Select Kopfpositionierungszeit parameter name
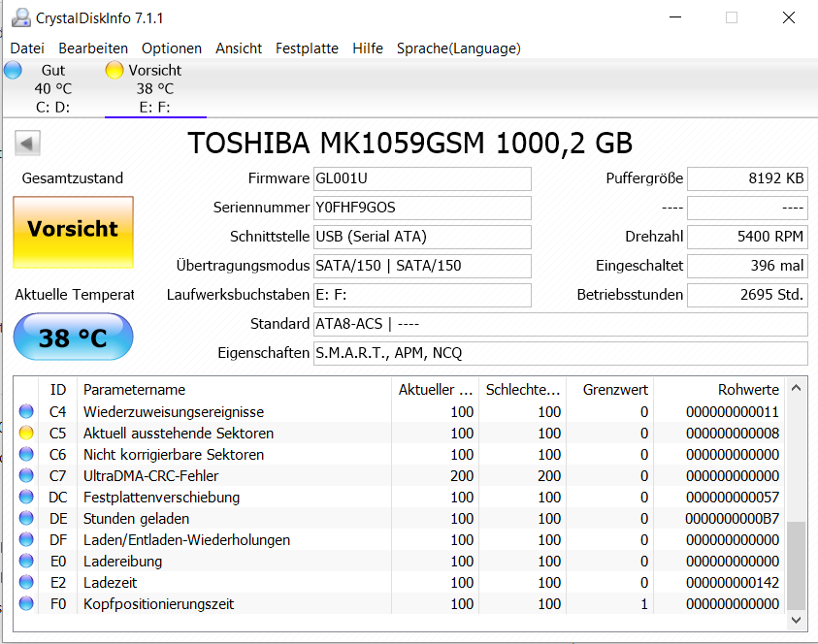Screen dimensions: 818x644 tap(158, 604)
